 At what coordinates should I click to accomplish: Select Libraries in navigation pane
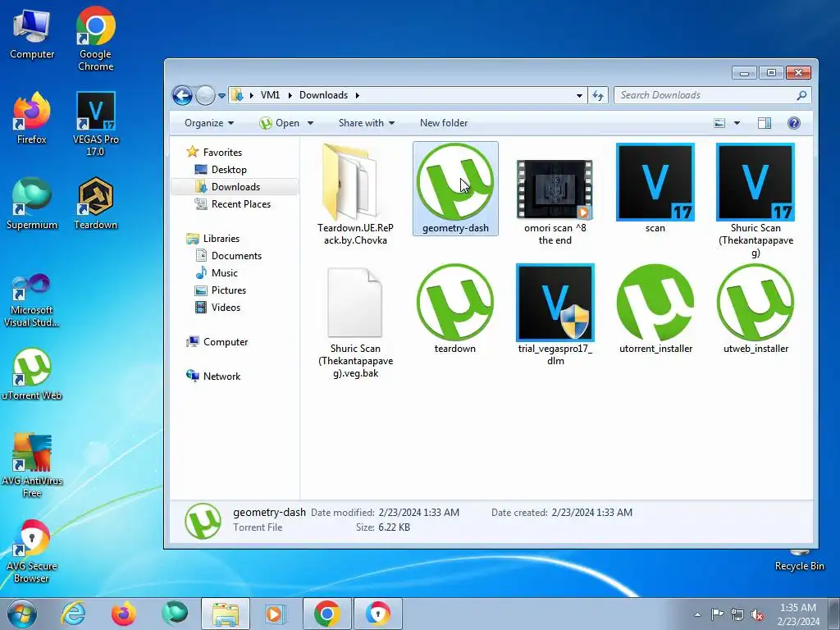pos(213,239)
